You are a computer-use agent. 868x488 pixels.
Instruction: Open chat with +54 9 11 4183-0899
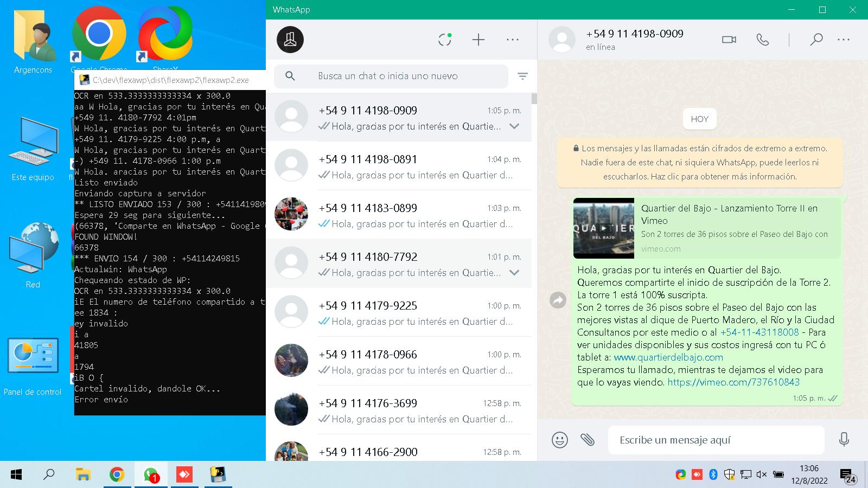tap(399, 215)
